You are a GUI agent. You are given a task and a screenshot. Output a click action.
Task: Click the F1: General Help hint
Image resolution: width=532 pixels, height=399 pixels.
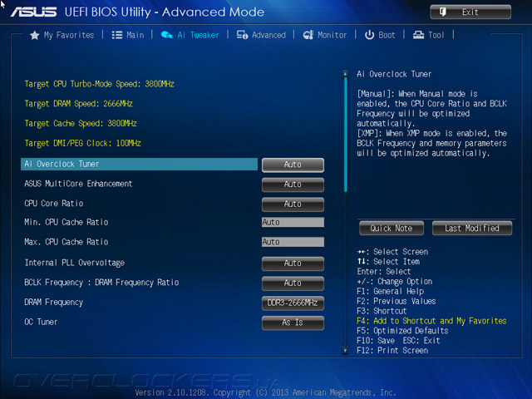point(391,292)
